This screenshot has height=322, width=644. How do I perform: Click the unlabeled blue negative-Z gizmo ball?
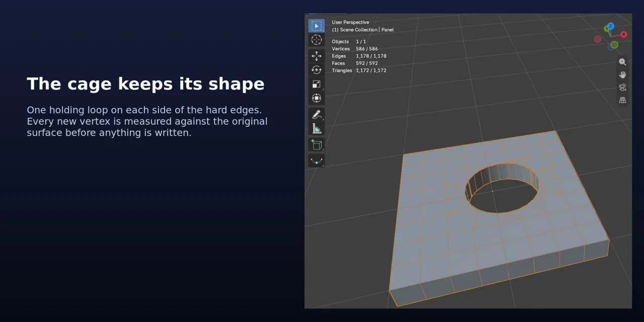pyautogui.click(x=611, y=47)
